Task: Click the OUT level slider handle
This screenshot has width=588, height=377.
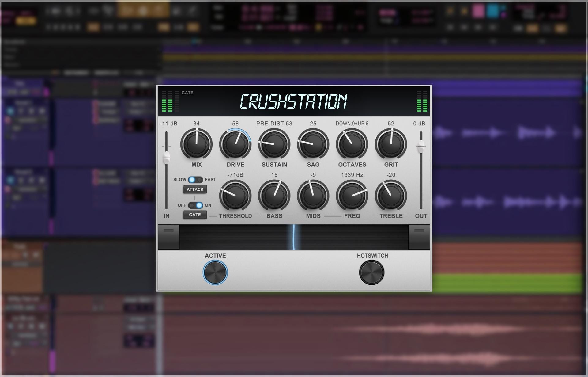Action: pyautogui.click(x=421, y=147)
